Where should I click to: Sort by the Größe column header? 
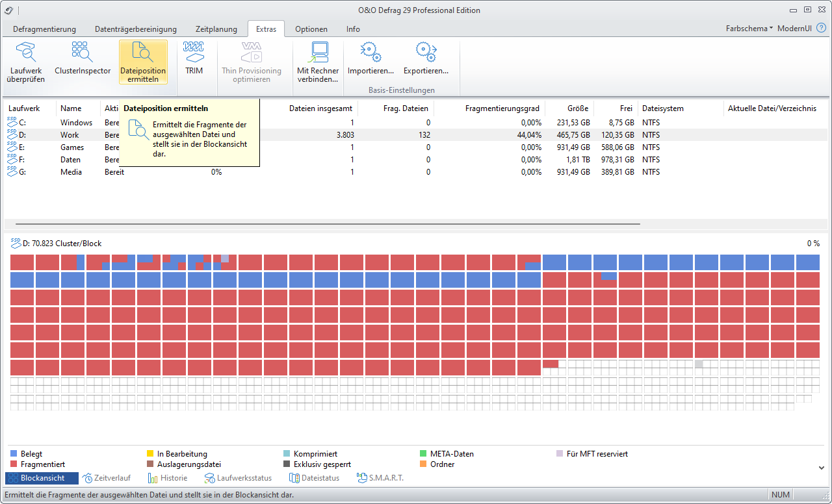tap(569, 108)
